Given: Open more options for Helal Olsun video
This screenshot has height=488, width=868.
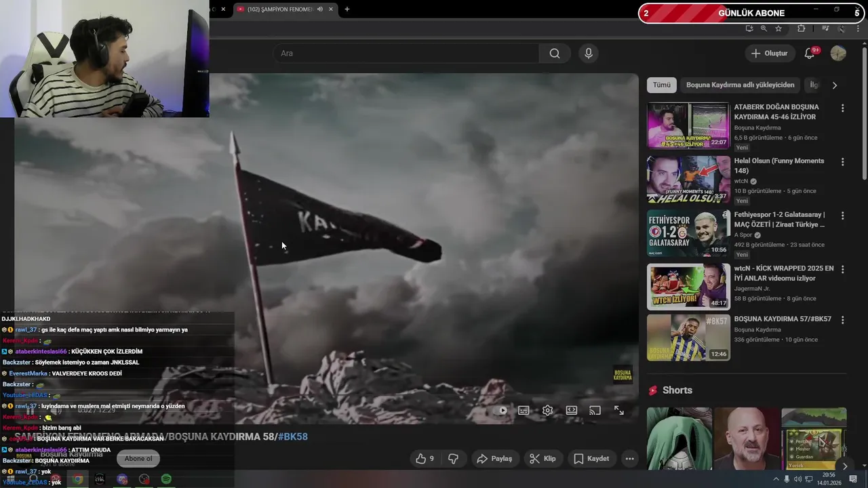Looking at the screenshot, I should (x=843, y=162).
